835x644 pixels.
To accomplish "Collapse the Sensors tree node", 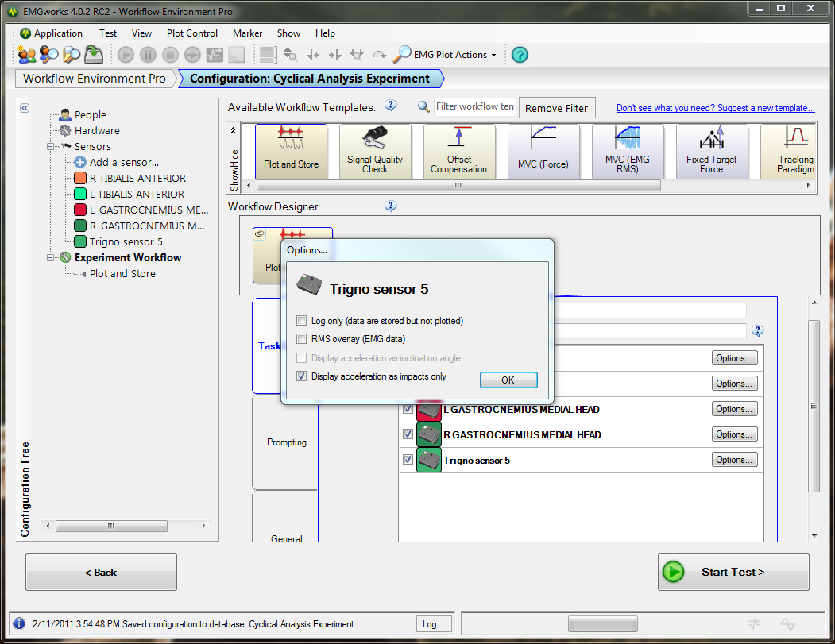I will (50, 147).
